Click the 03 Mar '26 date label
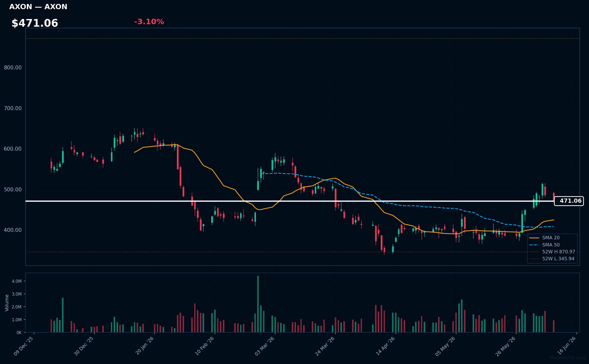The image size is (589, 364). (x=265, y=346)
